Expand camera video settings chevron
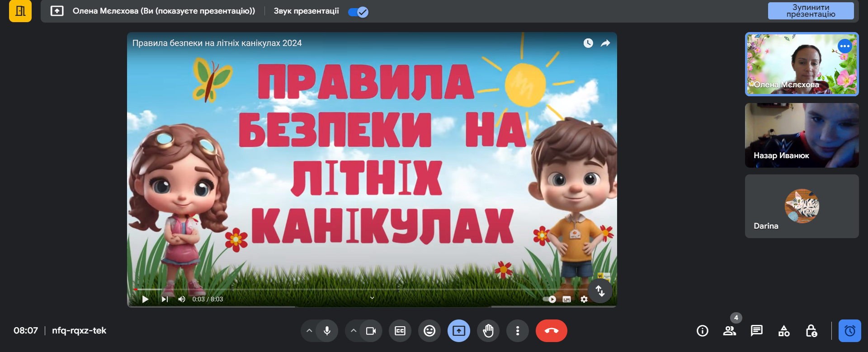 pos(354,331)
